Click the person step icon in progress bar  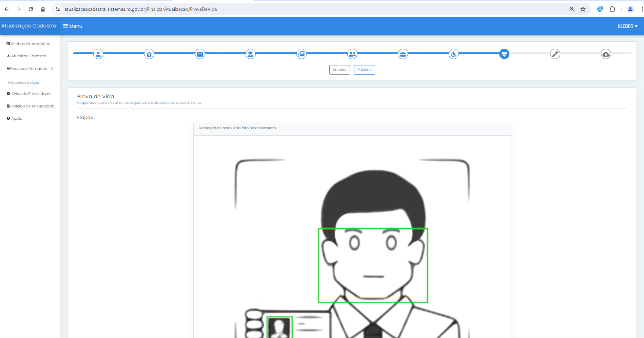(x=98, y=54)
